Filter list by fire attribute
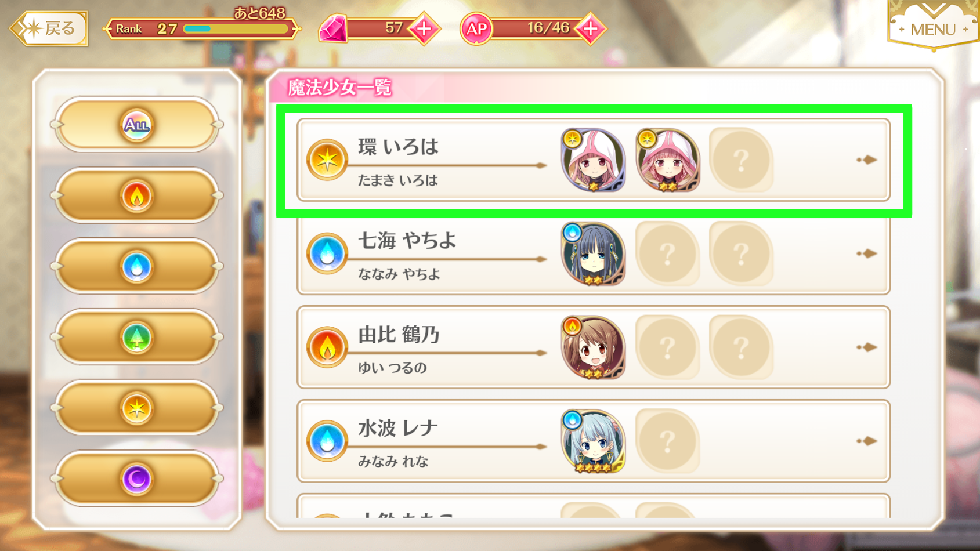The width and height of the screenshot is (980, 551). [137, 196]
